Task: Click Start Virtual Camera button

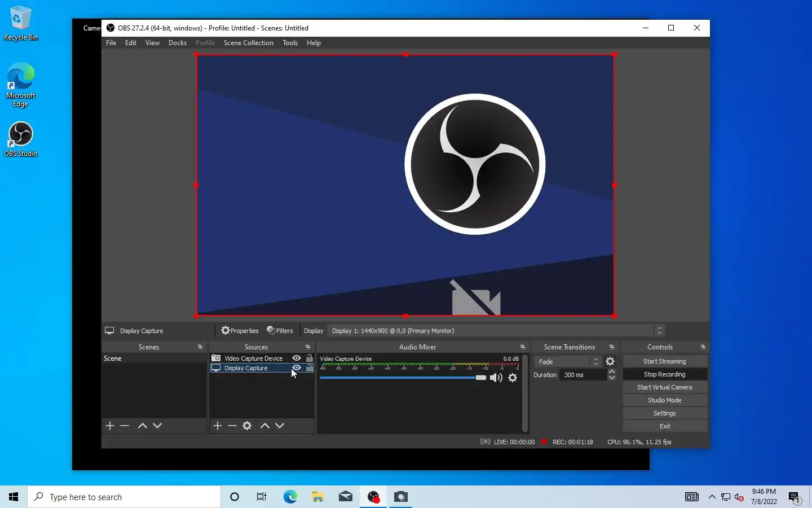Action: (665, 387)
